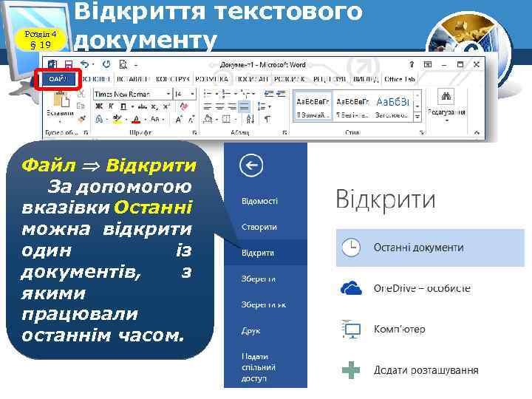Toggle strikethrough formatting
Image resolution: width=532 pixels, height=399 pixels.
point(143,106)
